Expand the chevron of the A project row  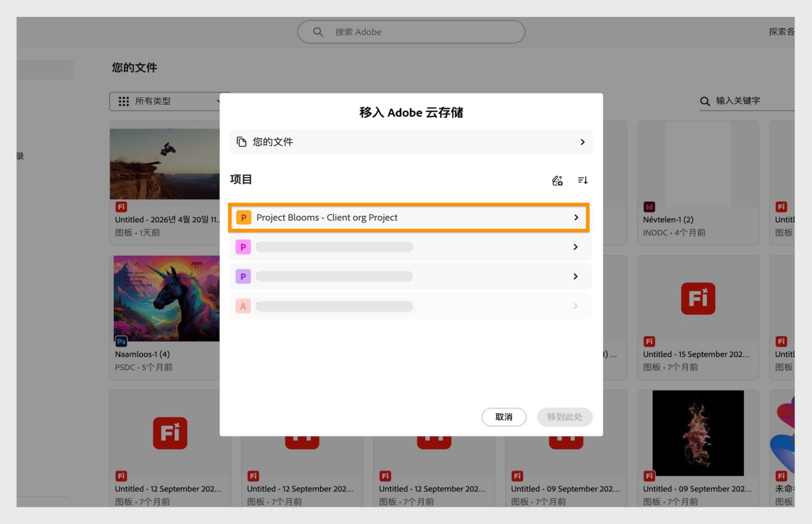(x=575, y=306)
